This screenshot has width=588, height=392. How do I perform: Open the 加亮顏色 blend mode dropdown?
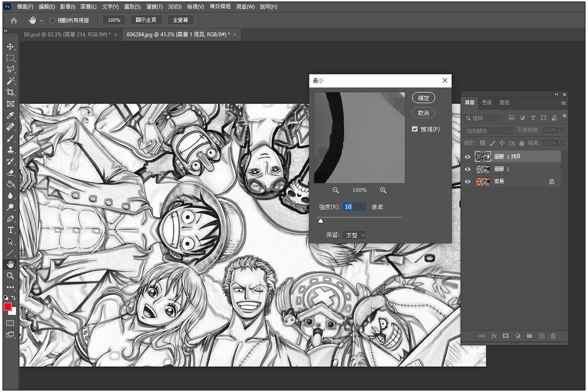tap(488, 131)
